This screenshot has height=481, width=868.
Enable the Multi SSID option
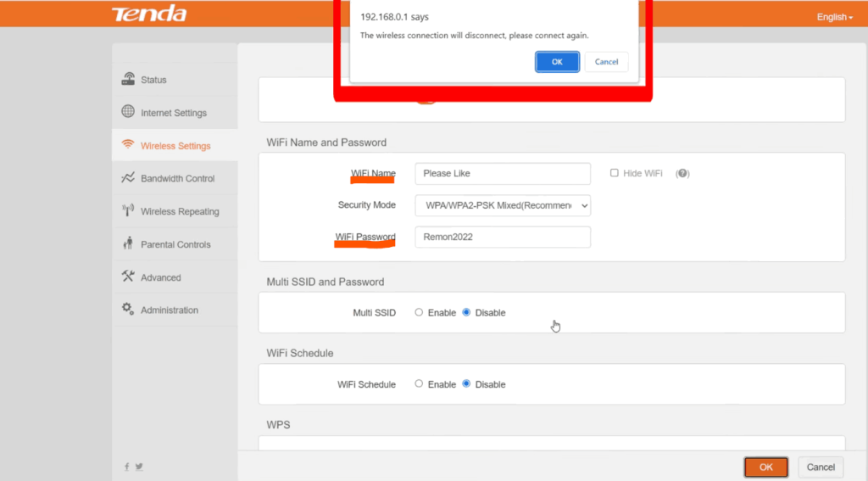coord(419,312)
